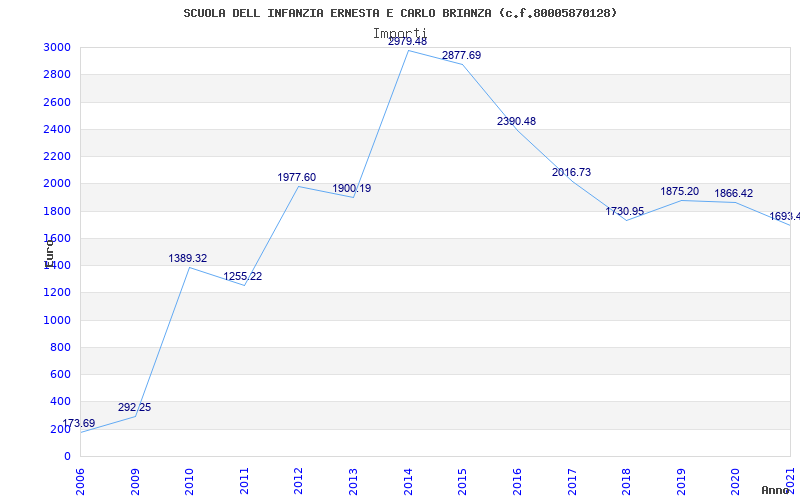Select data label 2016.73
Screen dimensions: 800x500
tap(571, 172)
